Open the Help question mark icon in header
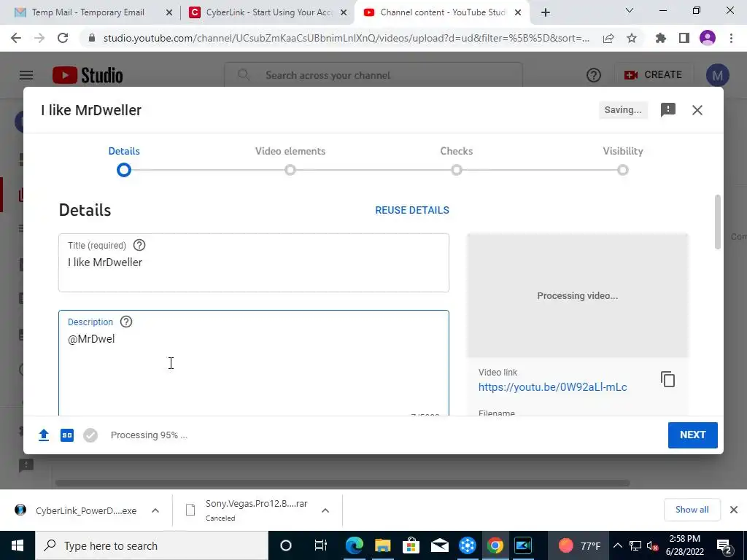The image size is (747, 560). [x=594, y=75]
